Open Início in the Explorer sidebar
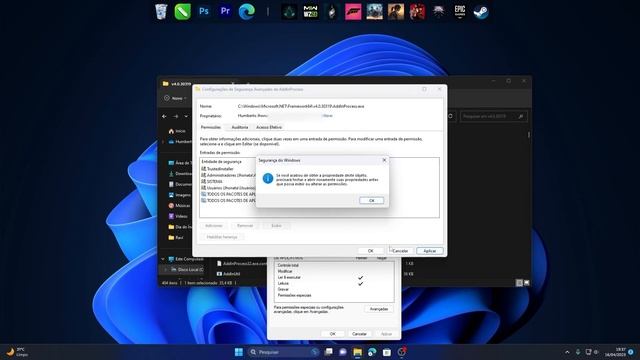Screen dimensions: 640x360 (177, 131)
